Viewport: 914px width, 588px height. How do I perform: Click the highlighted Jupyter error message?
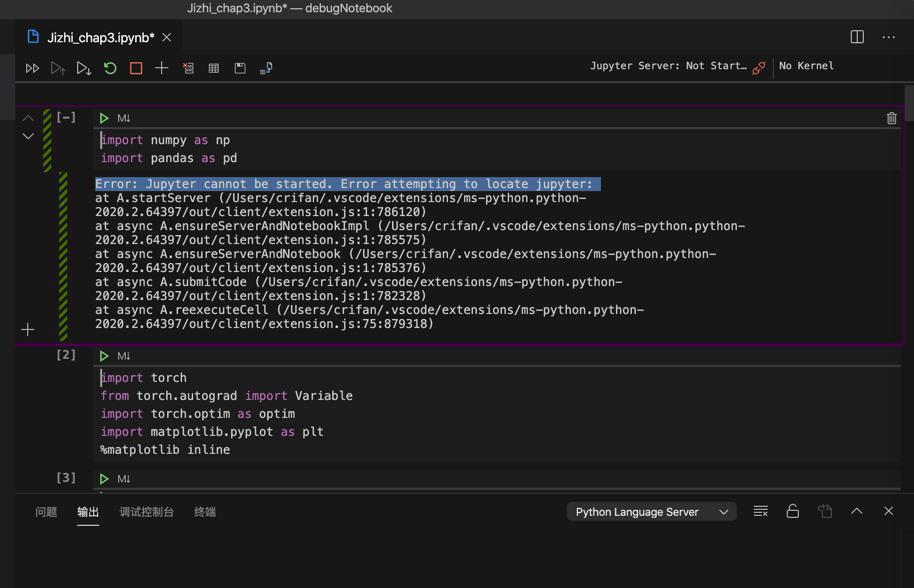pos(347,184)
